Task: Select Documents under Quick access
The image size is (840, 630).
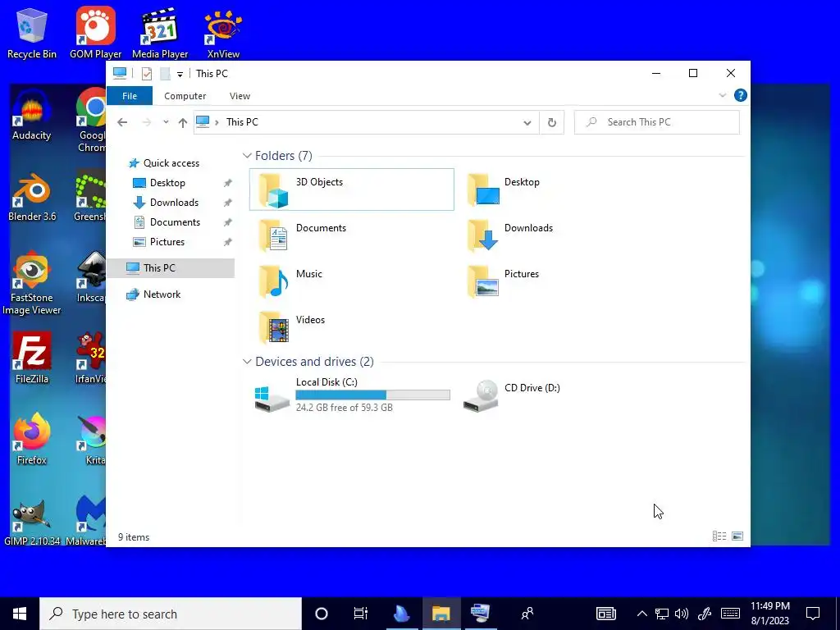Action: (x=171, y=222)
